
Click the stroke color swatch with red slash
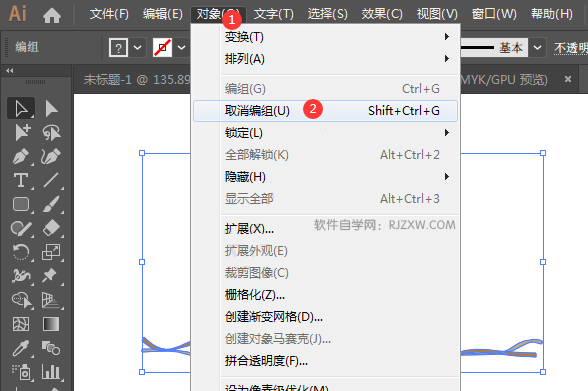tap(162, 48)
